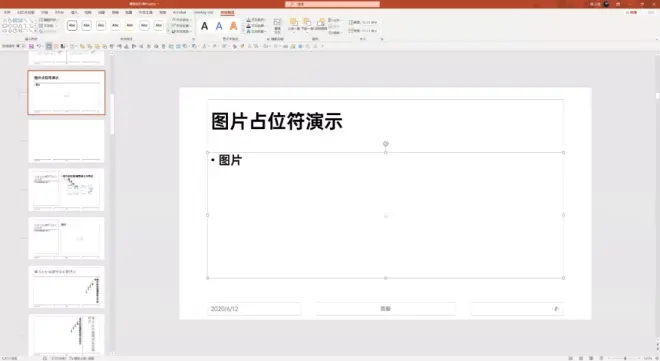
Task: Switch to the Insert tab
Action: (74, 13)
